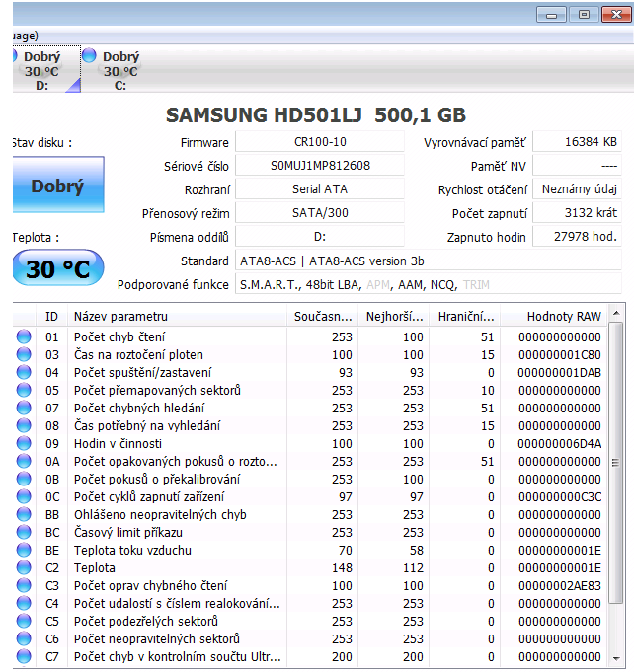Click status orb for C2 Teplota row
Viewport: 634px width, 672px height.
click(x=24, y=567)
